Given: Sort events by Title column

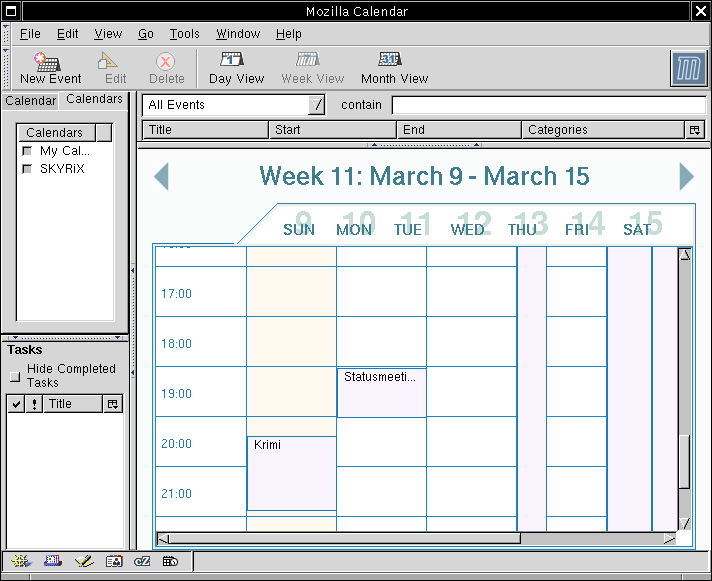Looking at the screenshot, I should pos(205,130).
